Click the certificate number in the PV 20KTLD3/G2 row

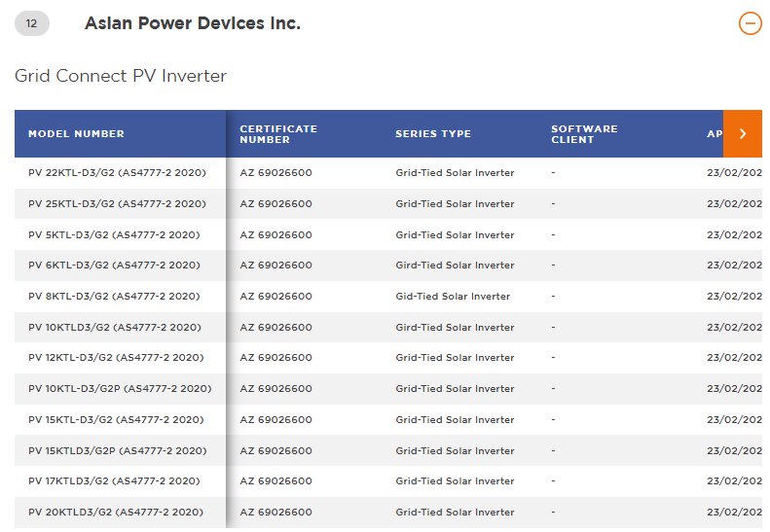[x=276, y=513]
